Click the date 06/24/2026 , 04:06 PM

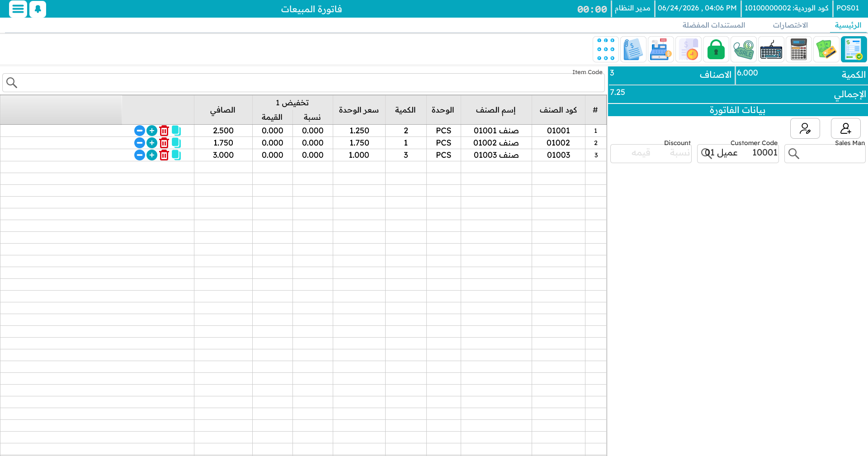point(697,8)
